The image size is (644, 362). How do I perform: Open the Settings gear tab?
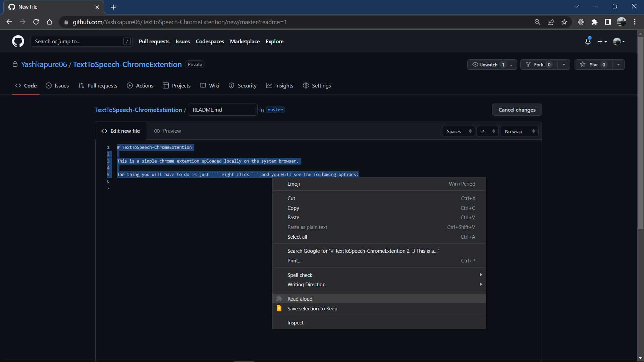point(317,85)
